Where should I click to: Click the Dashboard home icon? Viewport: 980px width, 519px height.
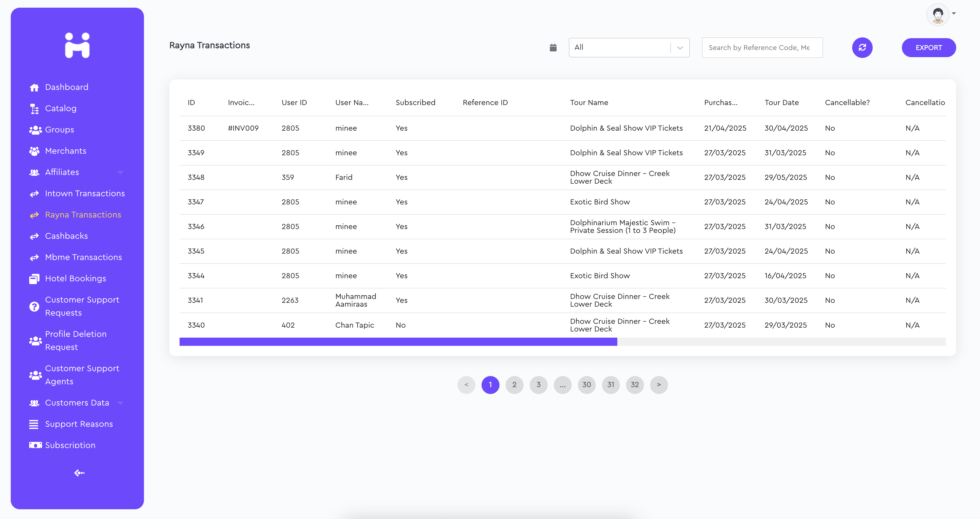(34, 88)
